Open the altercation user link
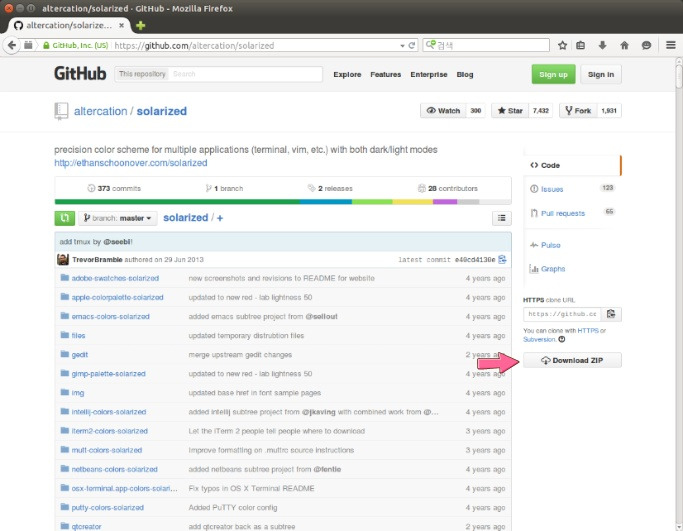The height and width of the screenshot is (531, 683). (x=101, y=111)
